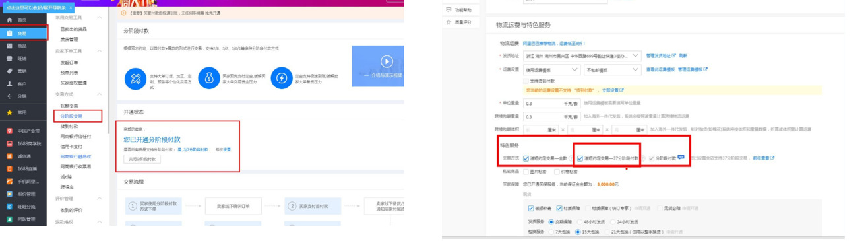Open 买家授权管理
This screenshot has height=241, width=868.
click(73, 83)
